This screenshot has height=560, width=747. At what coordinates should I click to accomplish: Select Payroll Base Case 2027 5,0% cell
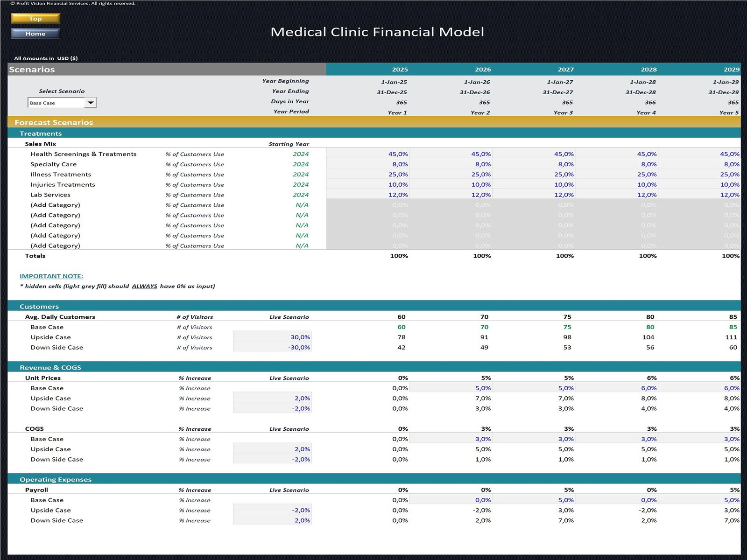(x=534, y=500)
